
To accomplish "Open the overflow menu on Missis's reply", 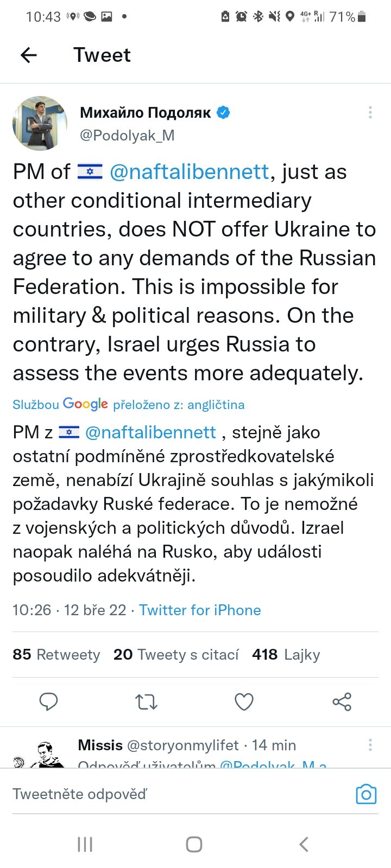I will (370, 745).
